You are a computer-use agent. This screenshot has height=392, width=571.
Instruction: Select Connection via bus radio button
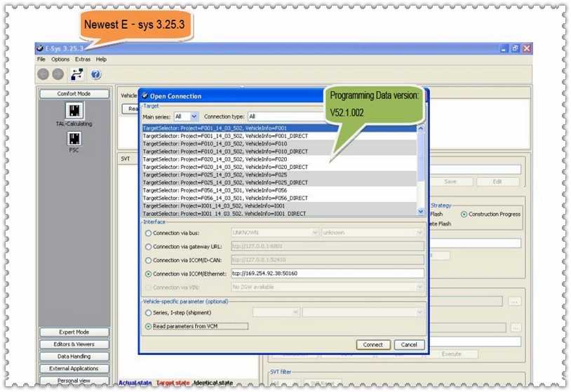pyautogui.click(x=147, y=233)
